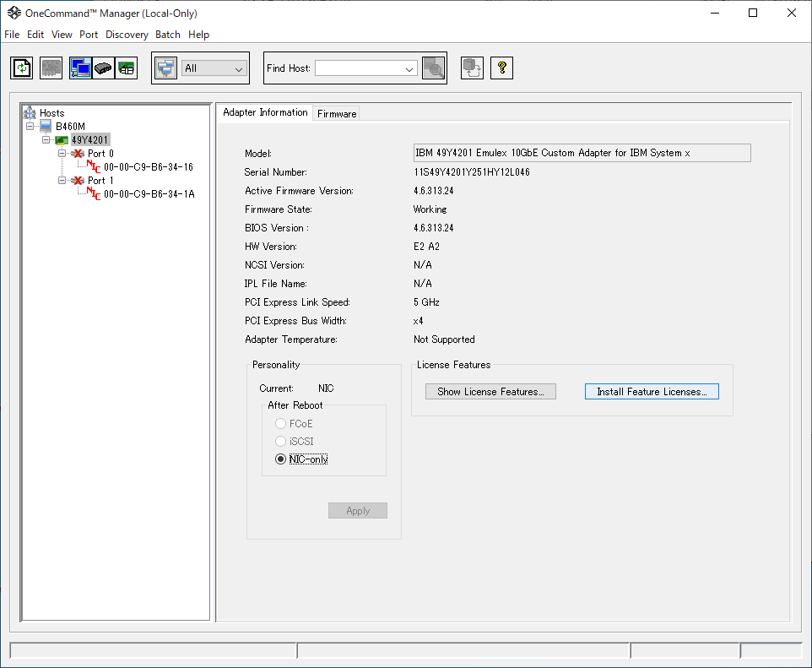The height and width of the screenshot is (668, 812).
Task: Click Show License Features button
Action: pyautogui.click(x=490, y=392)
